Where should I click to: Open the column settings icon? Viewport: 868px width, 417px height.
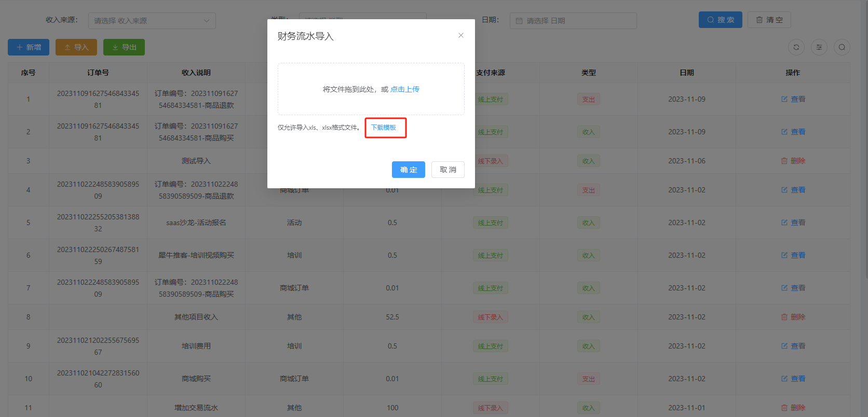point(819,47)
